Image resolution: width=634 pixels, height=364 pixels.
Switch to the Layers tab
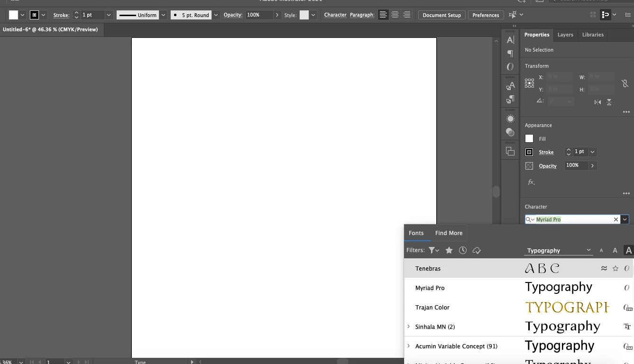pyautogui.click(x=565, y=35)
